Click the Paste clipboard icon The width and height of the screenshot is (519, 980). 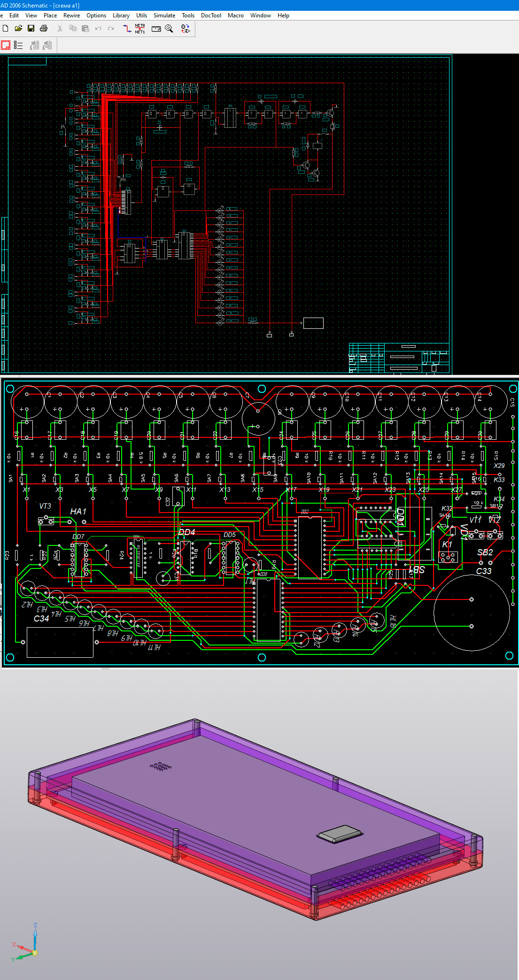pos(85,28)
